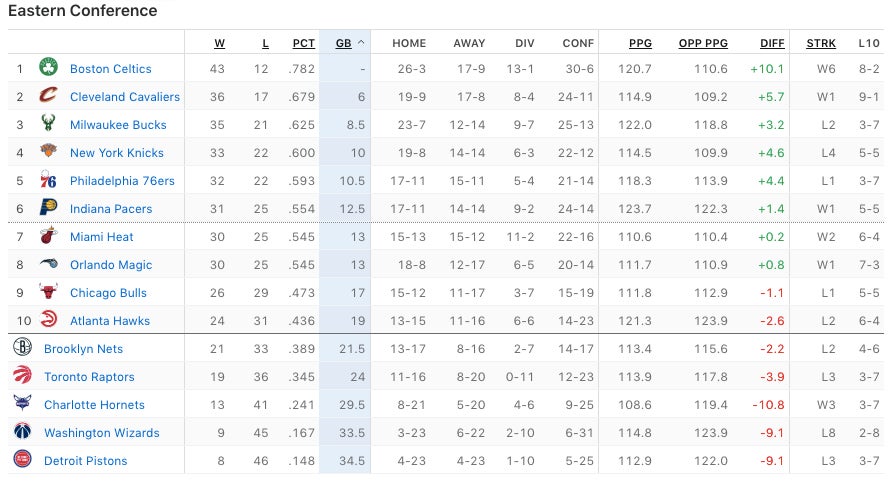This screenshot has height=482, width=890.
Task: Sort table by PCT column header
Action: point(303,43)
